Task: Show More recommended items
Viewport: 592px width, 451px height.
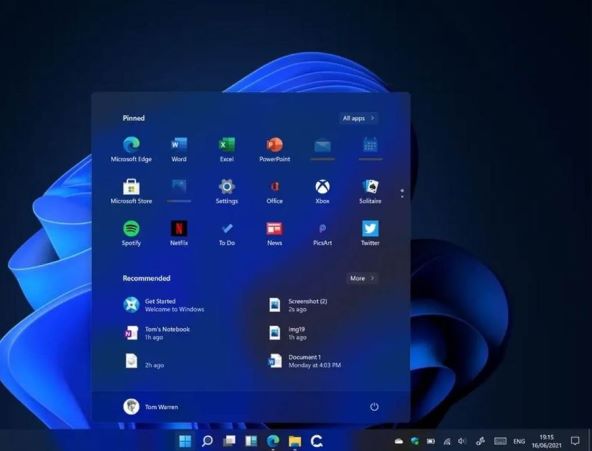Action: pos(362,278)
